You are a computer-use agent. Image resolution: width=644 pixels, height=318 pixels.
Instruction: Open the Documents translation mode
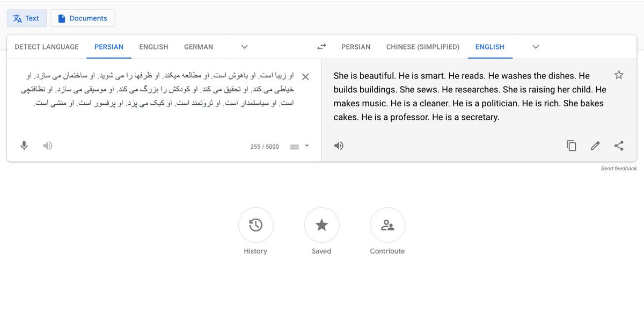83,18
